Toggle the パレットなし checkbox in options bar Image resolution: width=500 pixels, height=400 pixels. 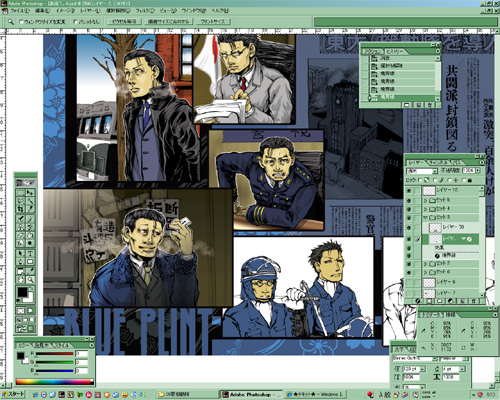pyautogui.click(x=75, y=22)
